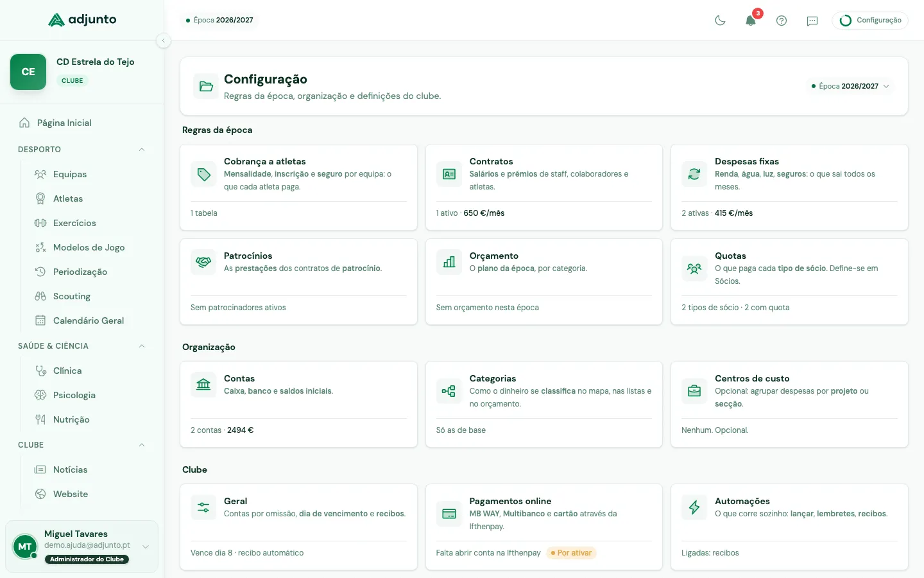Click the Scouting binoculars icon
Viewport: 924px width, 578px height.
40,296
